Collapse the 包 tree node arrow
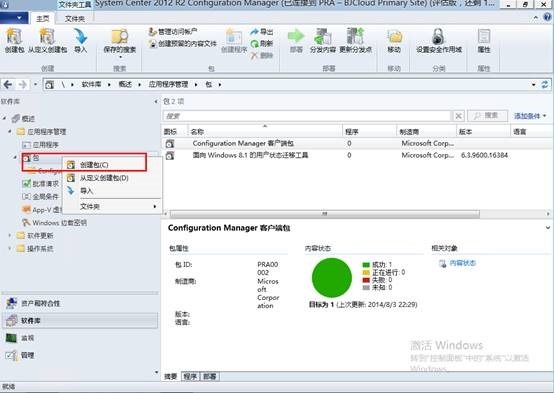 15,157
